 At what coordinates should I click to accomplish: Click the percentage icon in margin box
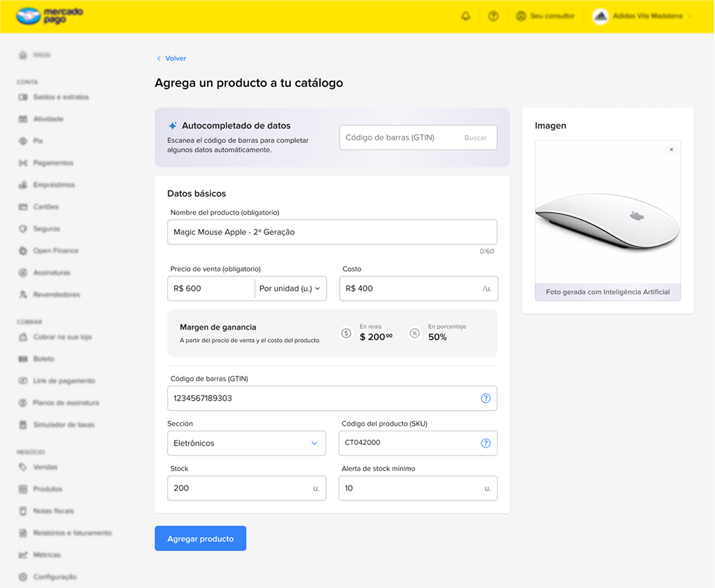(x=414, y=334)
